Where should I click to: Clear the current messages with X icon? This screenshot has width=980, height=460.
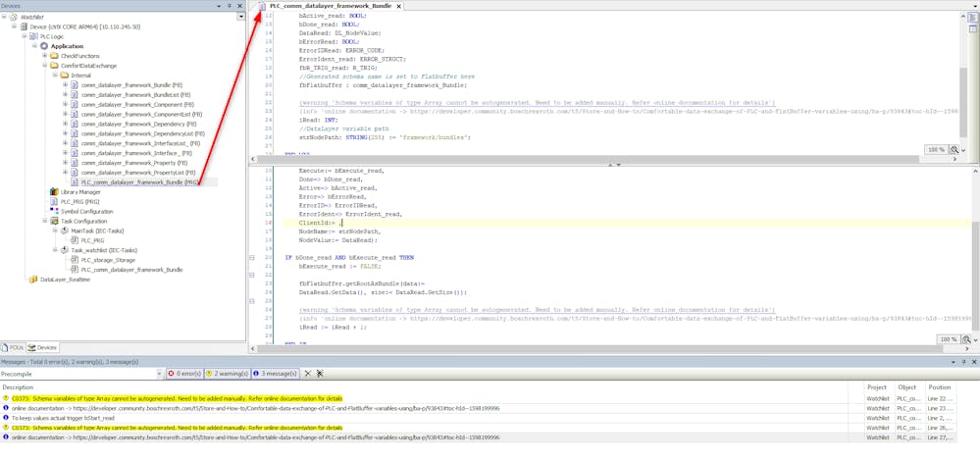tap(307, 373)
